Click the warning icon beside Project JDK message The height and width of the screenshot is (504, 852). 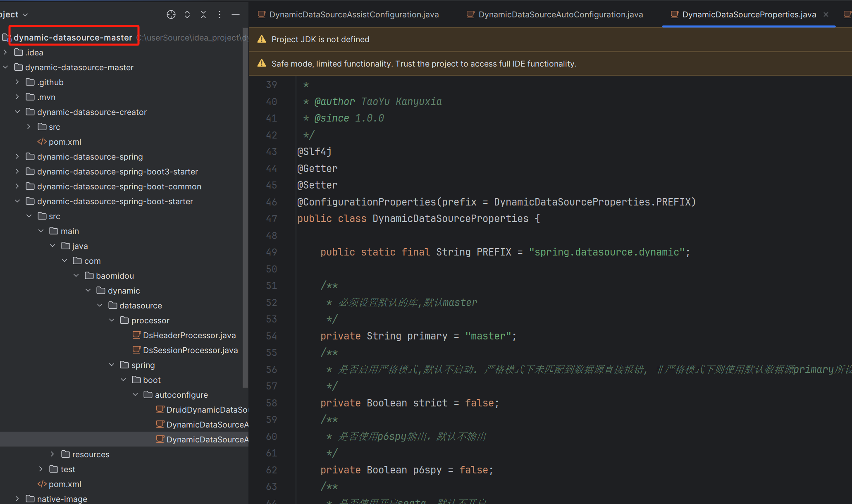coord(262,39)
